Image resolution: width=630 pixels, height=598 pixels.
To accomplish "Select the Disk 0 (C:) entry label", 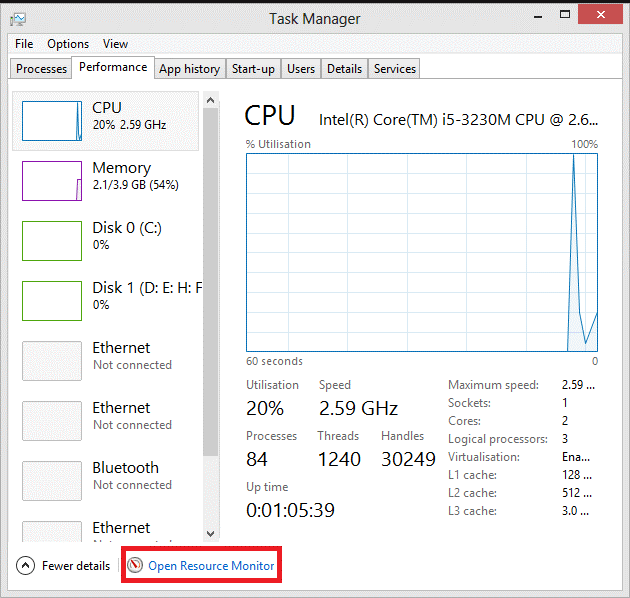I will (127, 227).
